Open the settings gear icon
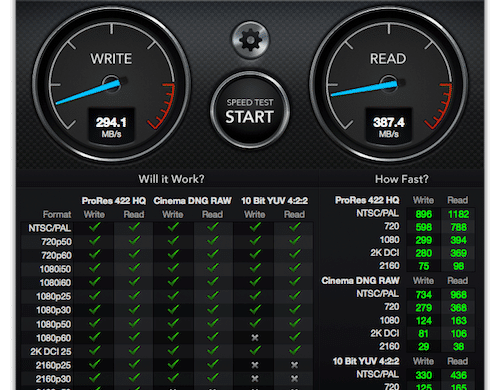 tap(250, 40)
